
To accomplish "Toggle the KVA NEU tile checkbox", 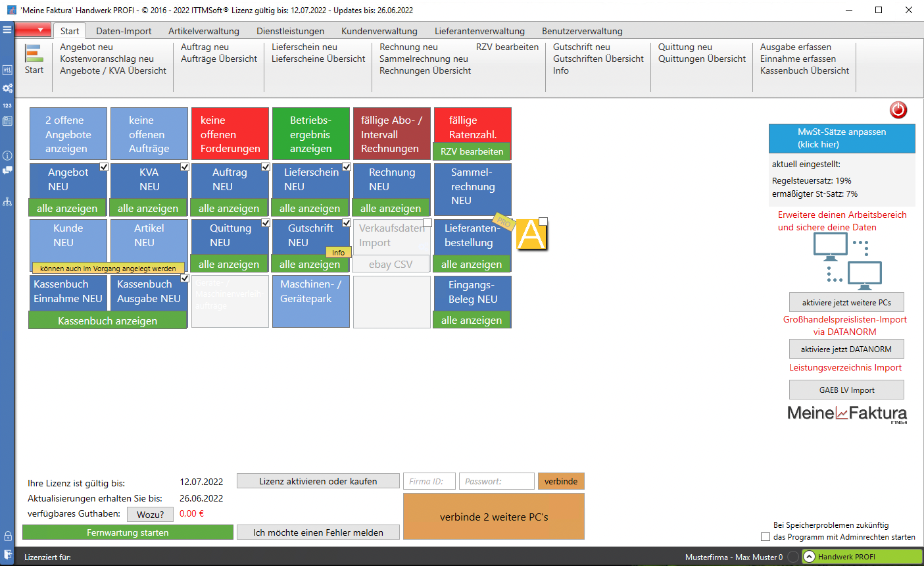I will click(x=185, y=167).
